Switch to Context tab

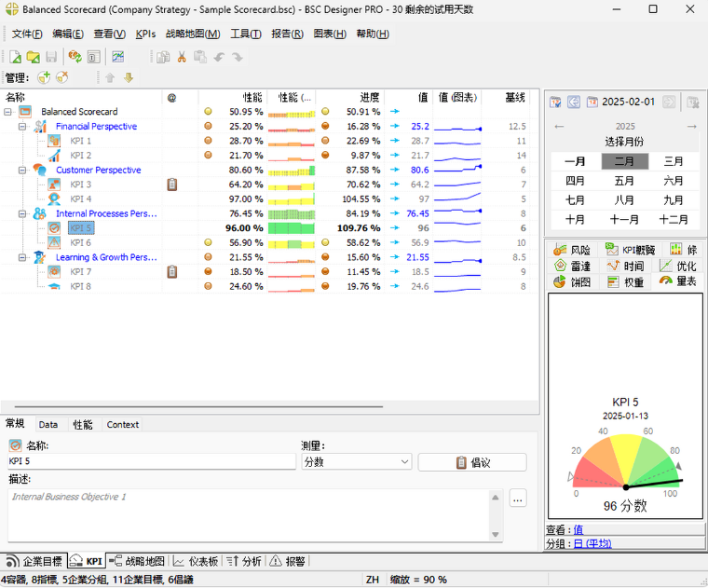point(122,425)
